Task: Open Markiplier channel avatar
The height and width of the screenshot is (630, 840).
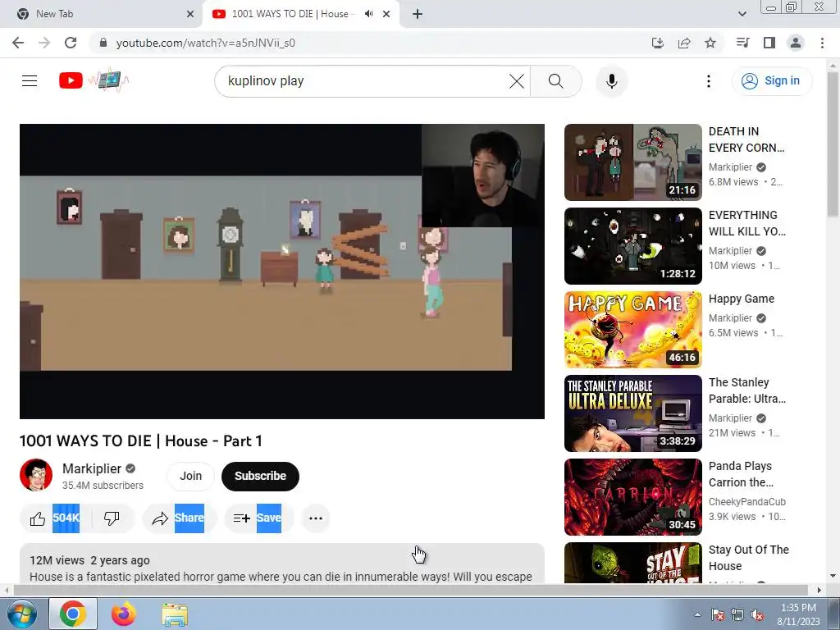Action: tap(36, 475)
